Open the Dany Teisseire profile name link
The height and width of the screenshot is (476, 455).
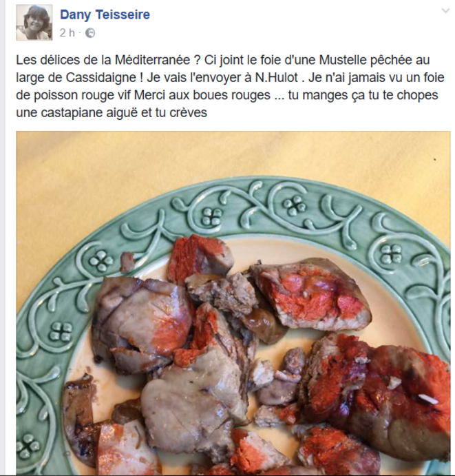coord(105,14)
